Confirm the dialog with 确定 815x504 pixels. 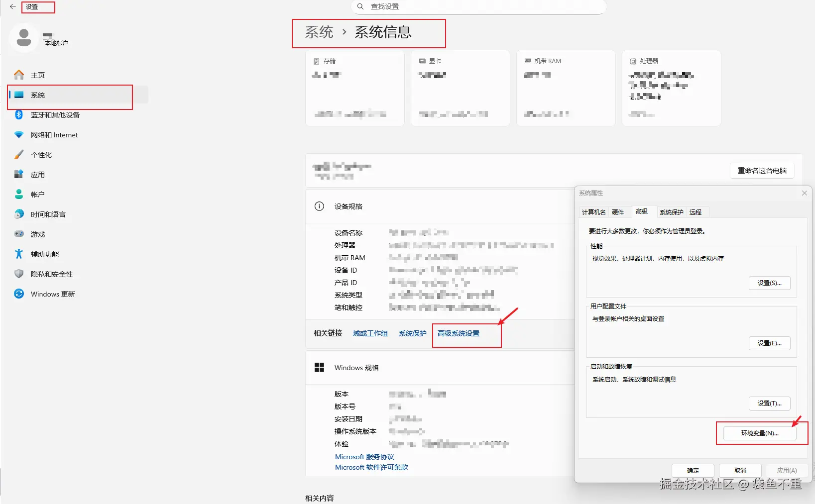tap(693, 470)
